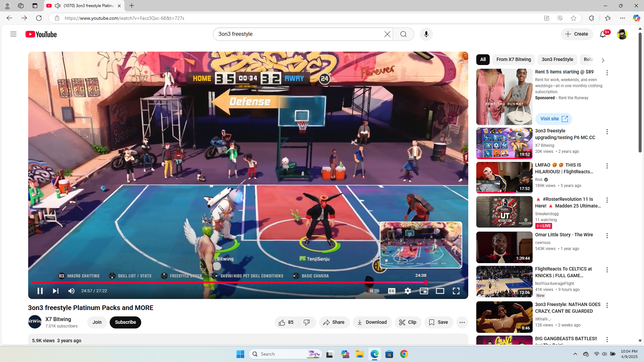This screenshot has width=644, height=362.
Task: Open the Edge profile icon
Action: pos(7,6)
